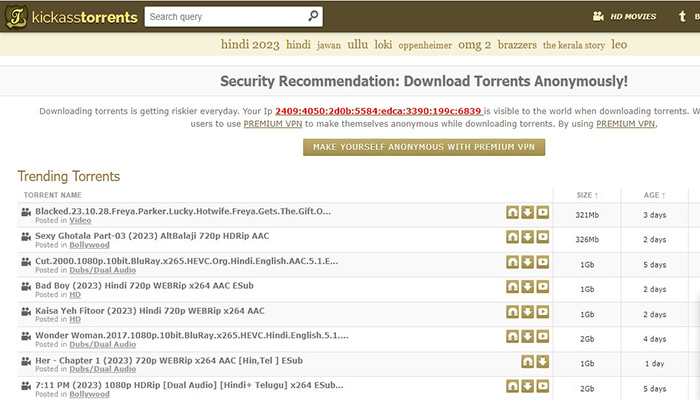Click the red IP address link
The width and height of the screenshot is (700, 400).
click(379, 111)
